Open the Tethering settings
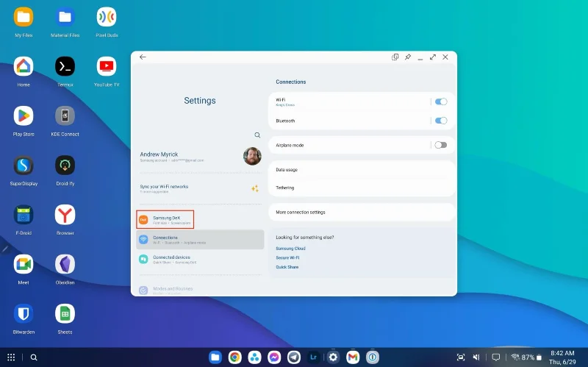Viewport: 588px width, 367px height. click(362, 188)
